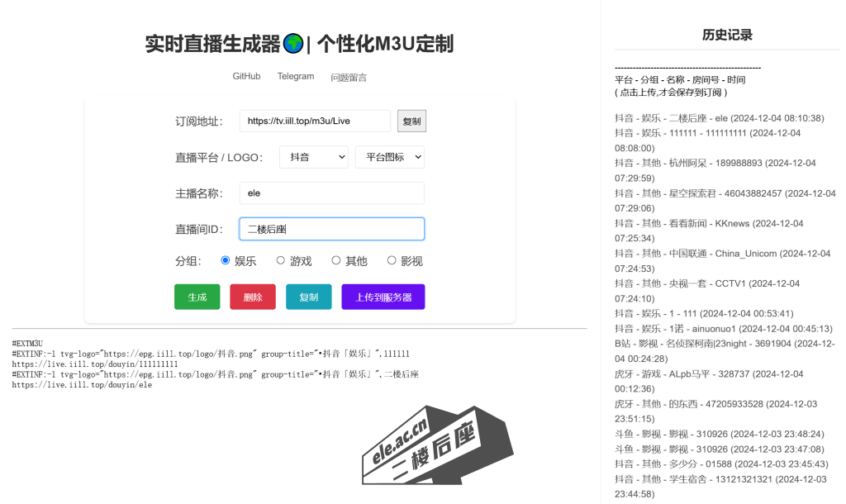
Task: Click the purple 上传到服务器 button
Action: point(383,297)
